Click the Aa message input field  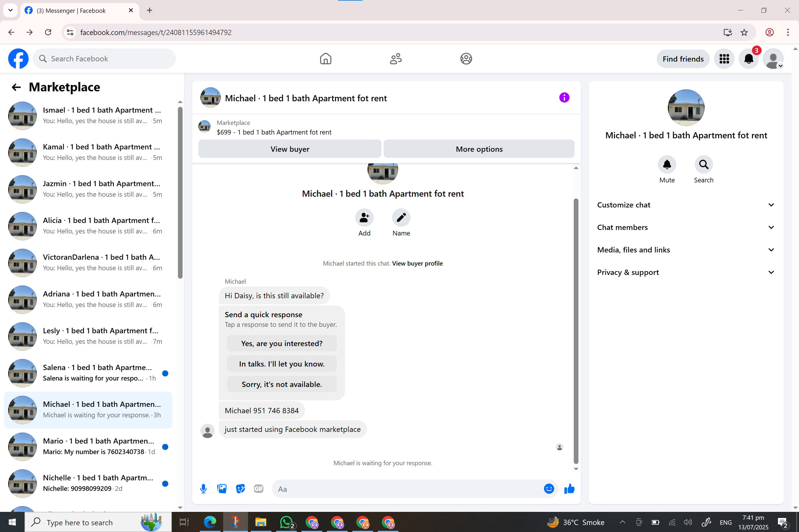click(408, 489)
